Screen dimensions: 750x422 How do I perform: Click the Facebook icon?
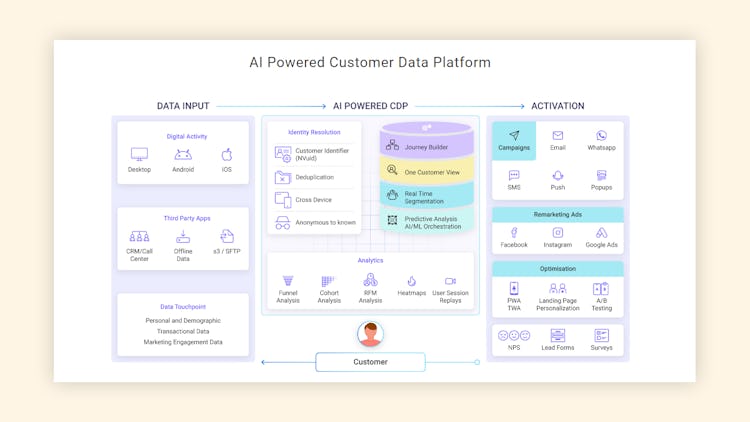pyautogui.click(x=514, y=233)
